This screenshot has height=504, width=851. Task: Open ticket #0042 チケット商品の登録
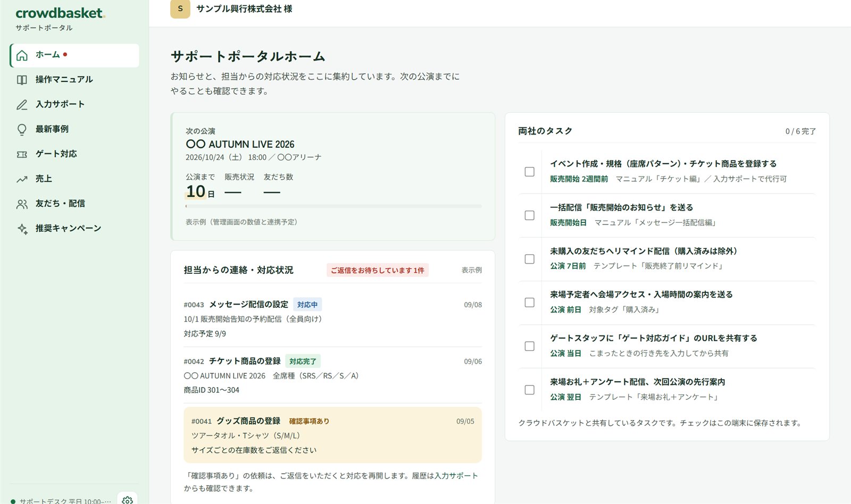point(333,375)
